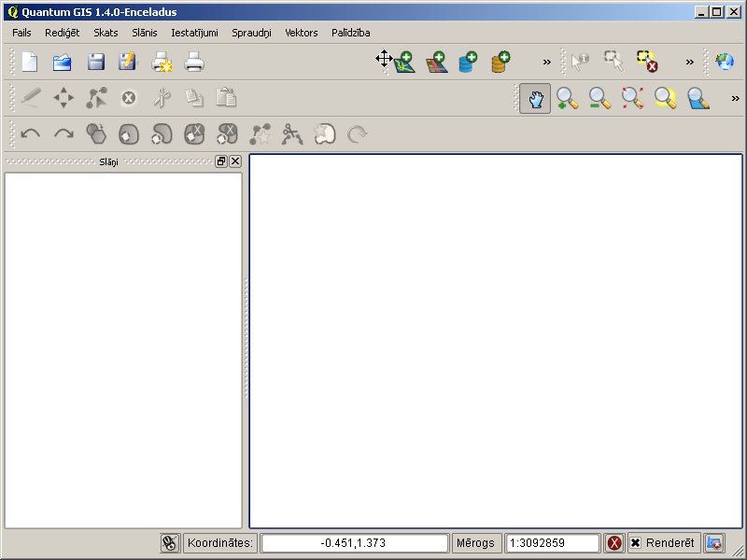The width and height of the screenshot is (747, 560).
Task: Undo the last edit
Action: pos(31,134)
